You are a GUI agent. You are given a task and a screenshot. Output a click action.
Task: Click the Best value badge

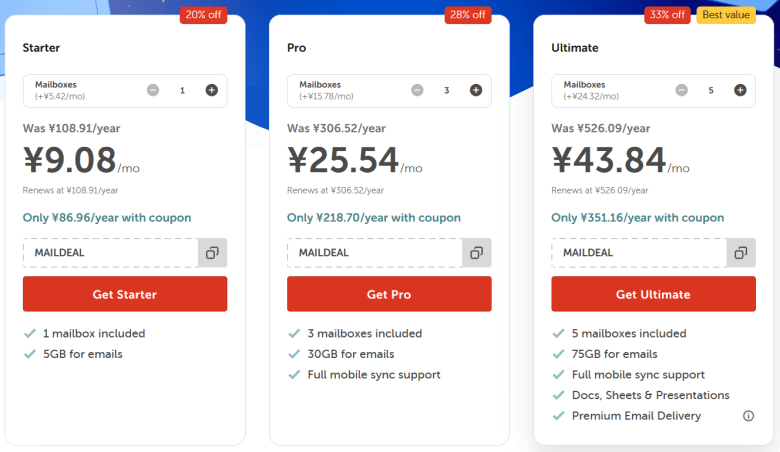(726, 15)
